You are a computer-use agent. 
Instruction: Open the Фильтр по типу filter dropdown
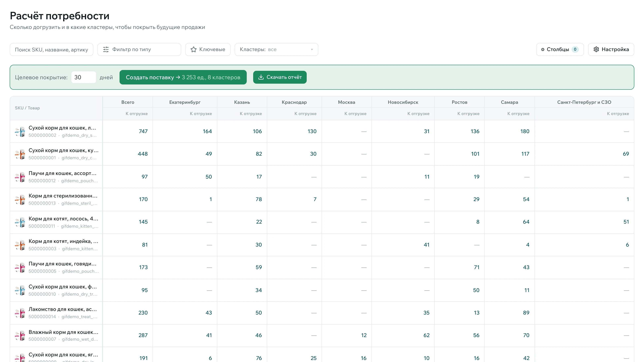(x=139, y=49)
